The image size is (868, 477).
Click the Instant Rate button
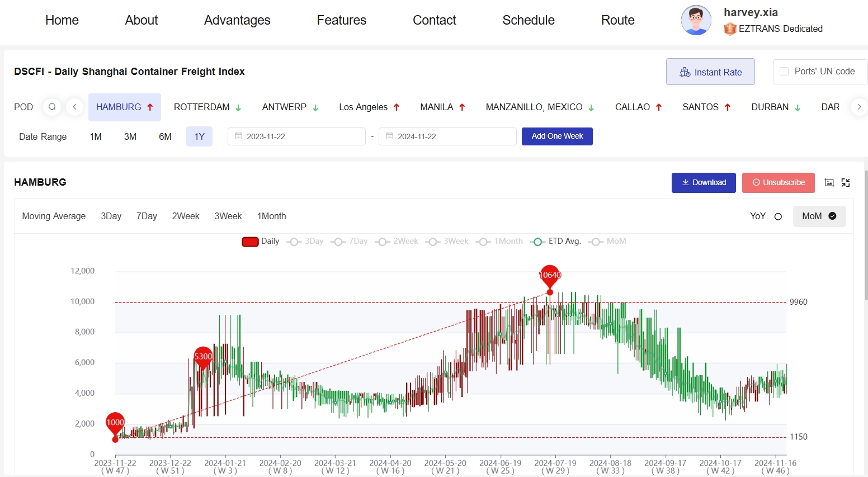[710, 72]
